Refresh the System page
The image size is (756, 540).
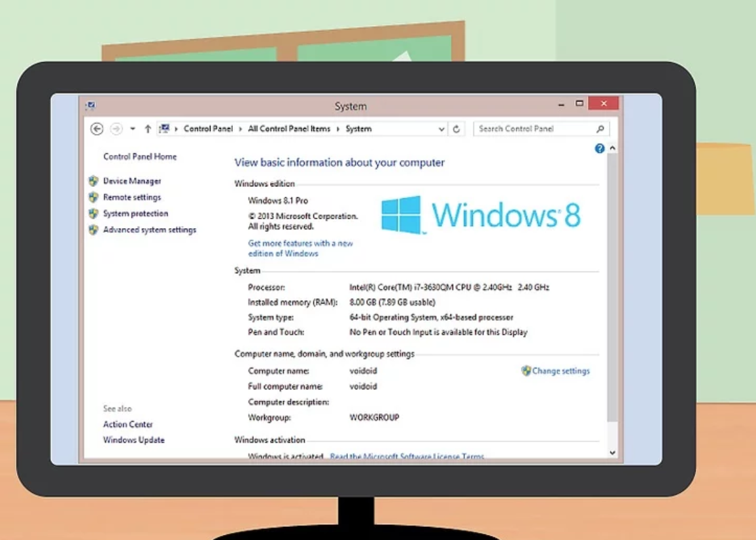tap(456, 129)
